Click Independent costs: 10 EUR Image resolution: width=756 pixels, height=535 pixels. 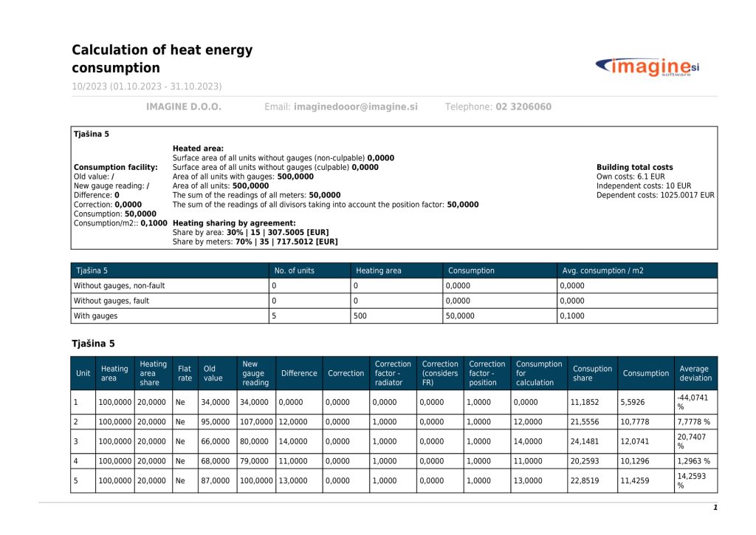pyautogui.click(x=644, y=185)
